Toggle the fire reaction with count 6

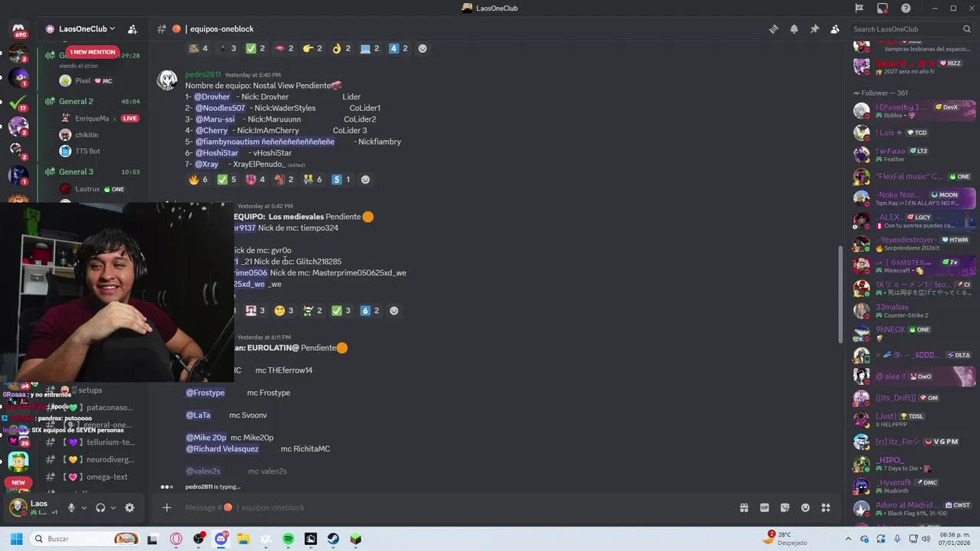pos(198,180)
